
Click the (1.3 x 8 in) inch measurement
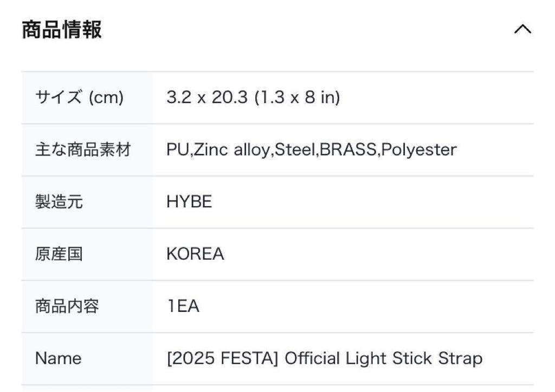tap(297, 97)
